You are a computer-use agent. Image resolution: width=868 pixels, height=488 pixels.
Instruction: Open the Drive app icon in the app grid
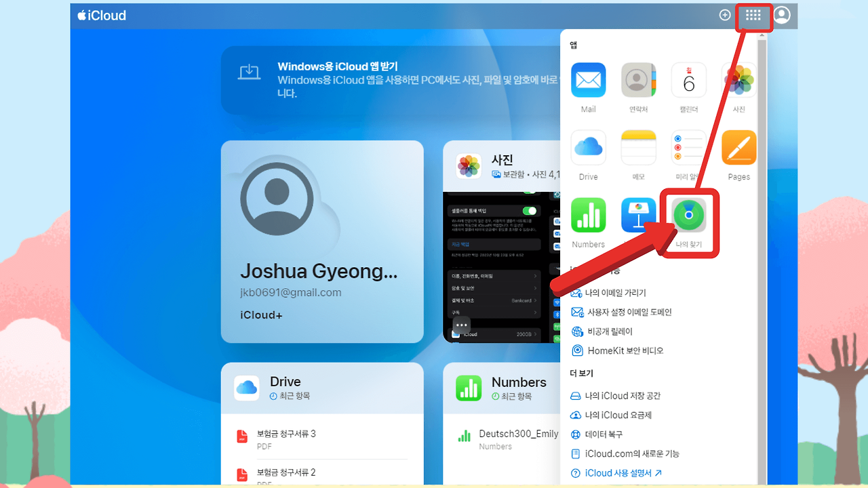[588, 148]
